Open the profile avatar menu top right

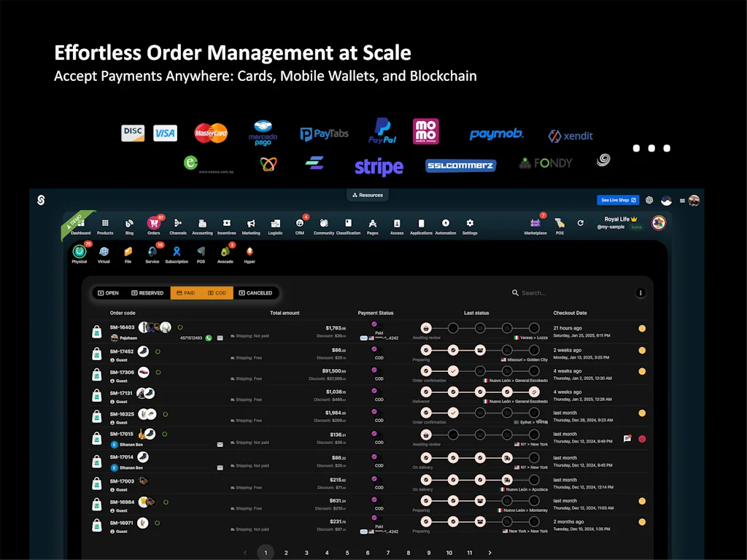[x=694, y=201]
